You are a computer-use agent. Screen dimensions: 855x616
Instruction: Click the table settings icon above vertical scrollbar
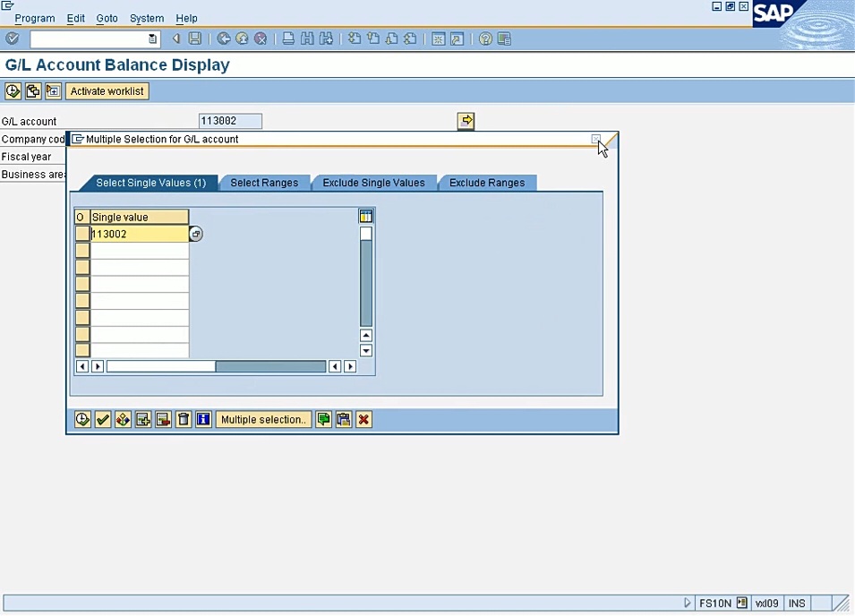366,217
